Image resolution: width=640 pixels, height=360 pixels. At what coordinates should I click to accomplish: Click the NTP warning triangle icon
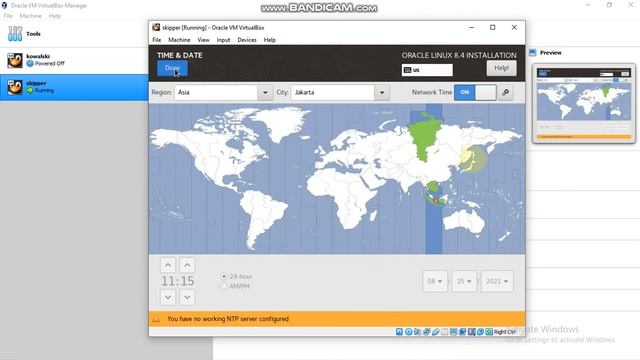[156, 319]
